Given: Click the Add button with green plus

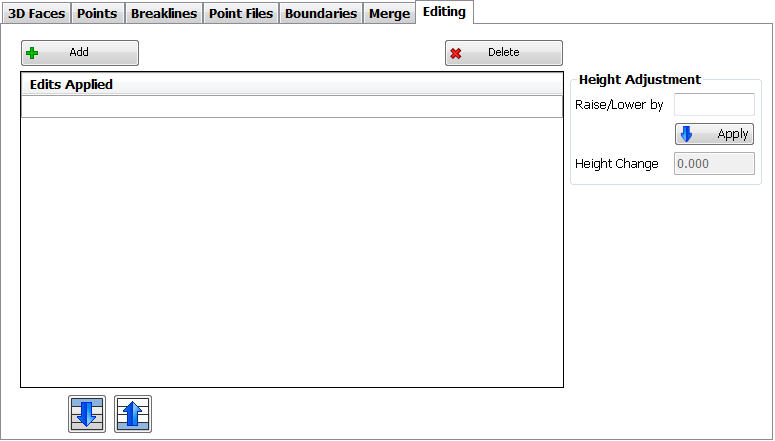Looking at the screenshot, I should (x=80, y=53).
